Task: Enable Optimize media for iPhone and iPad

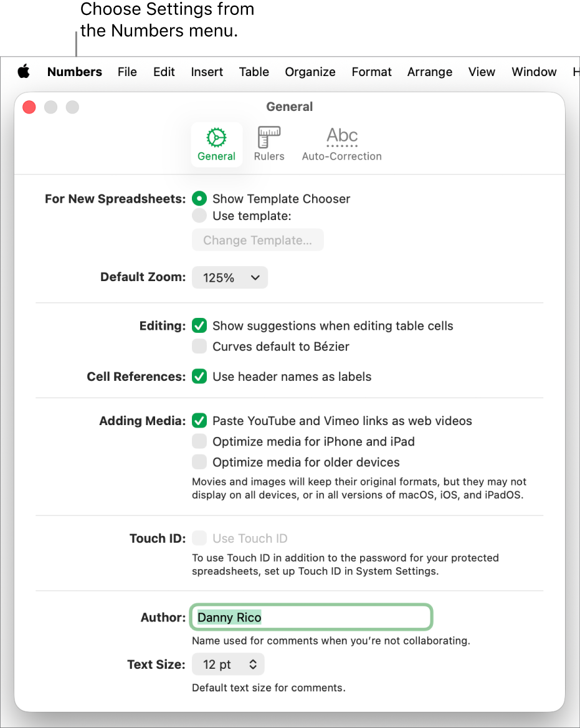Action: tap(199, 441)
